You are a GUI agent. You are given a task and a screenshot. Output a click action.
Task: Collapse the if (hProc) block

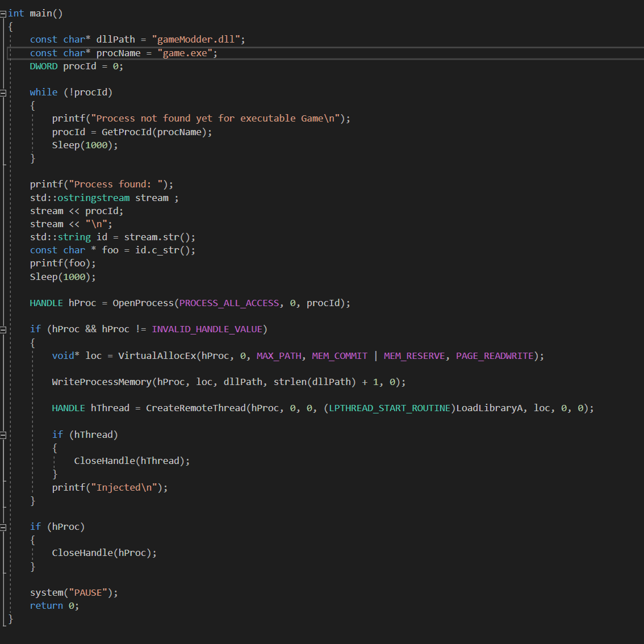(x=3, y=528)
